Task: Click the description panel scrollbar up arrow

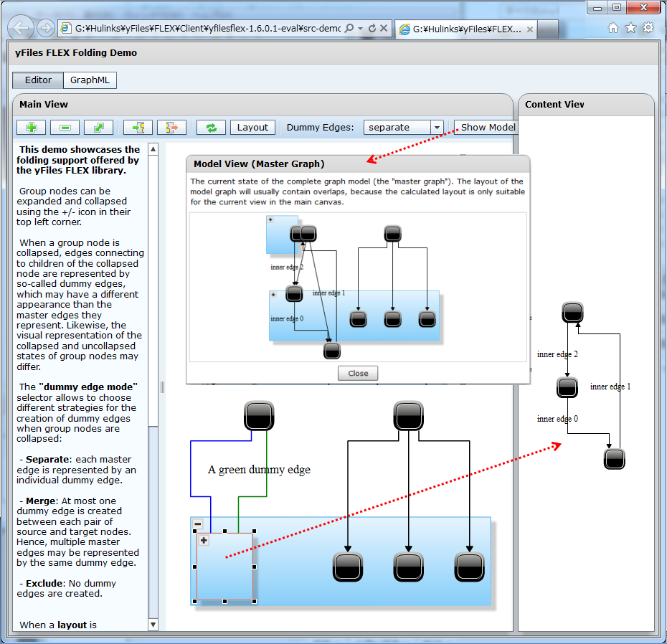Action: [x=153, y=149]
